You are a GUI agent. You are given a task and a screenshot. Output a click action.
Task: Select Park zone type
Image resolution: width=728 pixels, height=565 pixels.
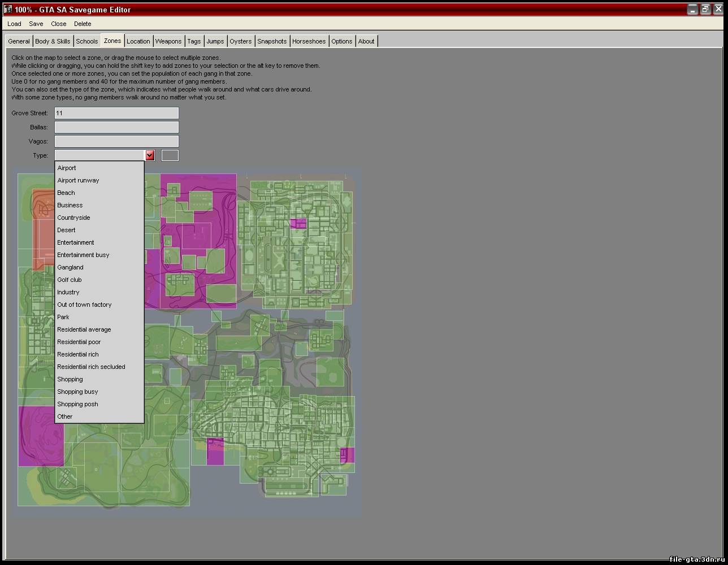[x=99, y=317]
